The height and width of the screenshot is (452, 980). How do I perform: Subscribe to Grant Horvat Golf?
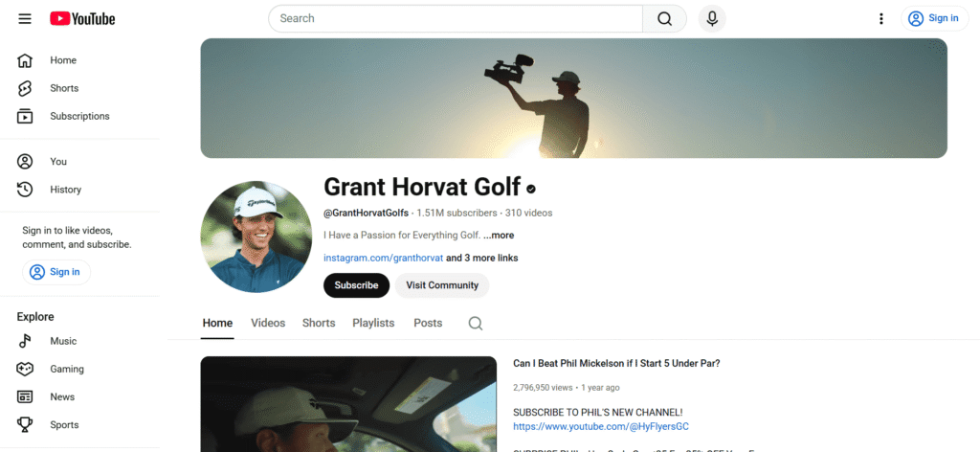pos(356,285)
